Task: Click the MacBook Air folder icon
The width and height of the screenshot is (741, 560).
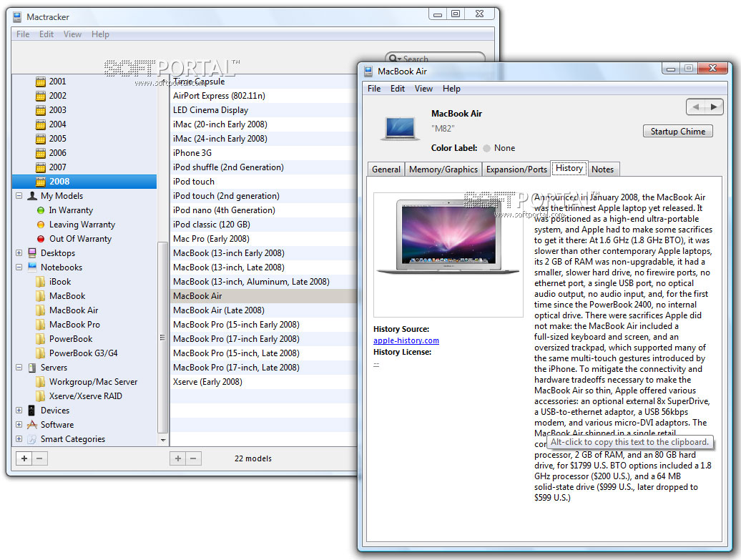Action: click(41, 310)
